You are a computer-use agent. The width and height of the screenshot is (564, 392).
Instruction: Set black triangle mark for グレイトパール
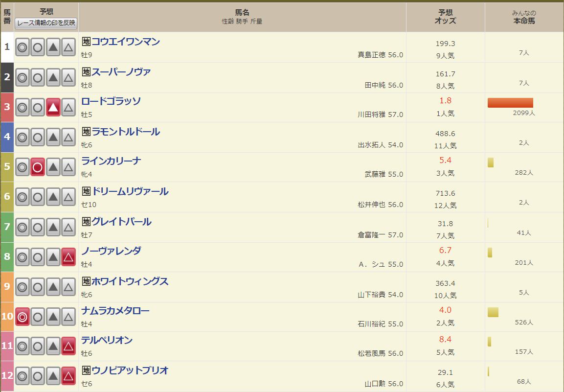[53, 227]
